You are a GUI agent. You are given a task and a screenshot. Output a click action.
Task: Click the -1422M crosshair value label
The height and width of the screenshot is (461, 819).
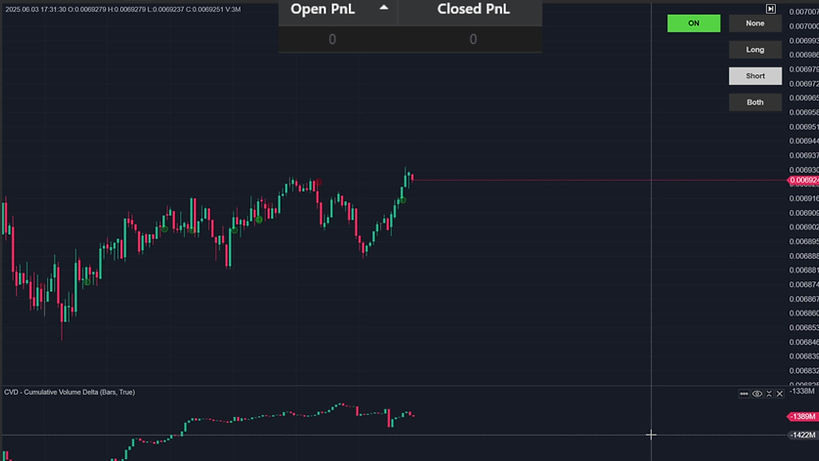[x=803, y=435]
